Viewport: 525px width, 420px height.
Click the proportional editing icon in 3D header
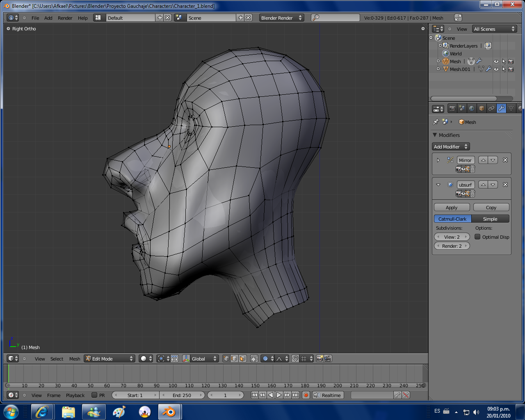pyautogui.click(x=265, y=359)
